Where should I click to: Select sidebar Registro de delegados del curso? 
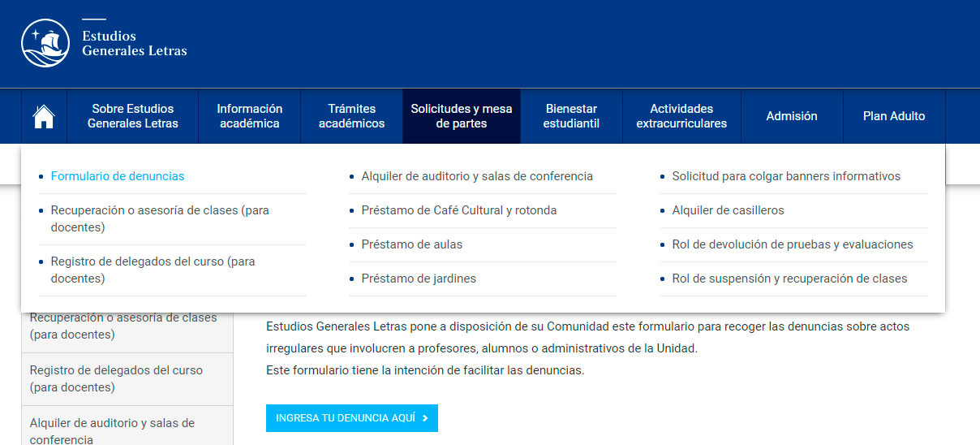click(127, 379)
